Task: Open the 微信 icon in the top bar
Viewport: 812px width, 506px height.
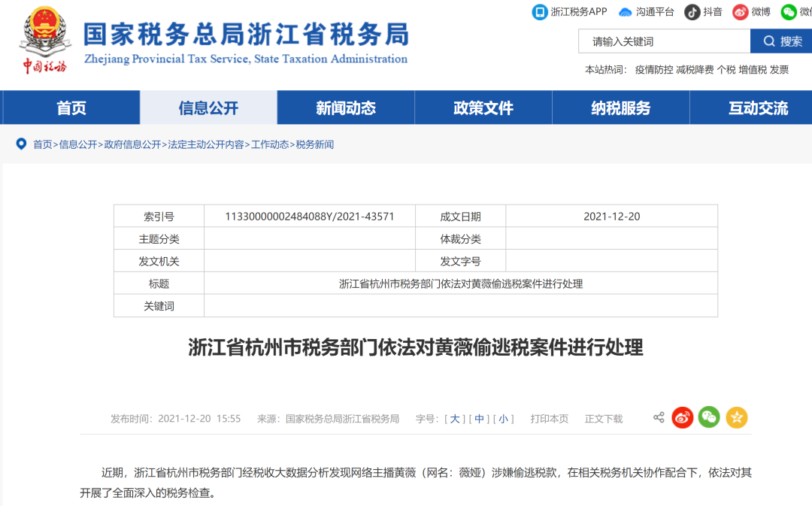Action: click(789, 11)
